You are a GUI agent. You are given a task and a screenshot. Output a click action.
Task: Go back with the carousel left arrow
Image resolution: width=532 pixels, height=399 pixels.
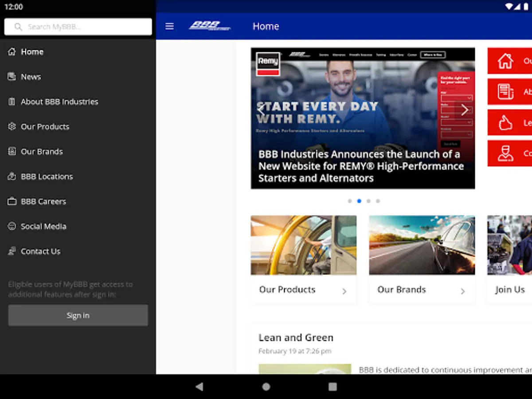[262, 110]
